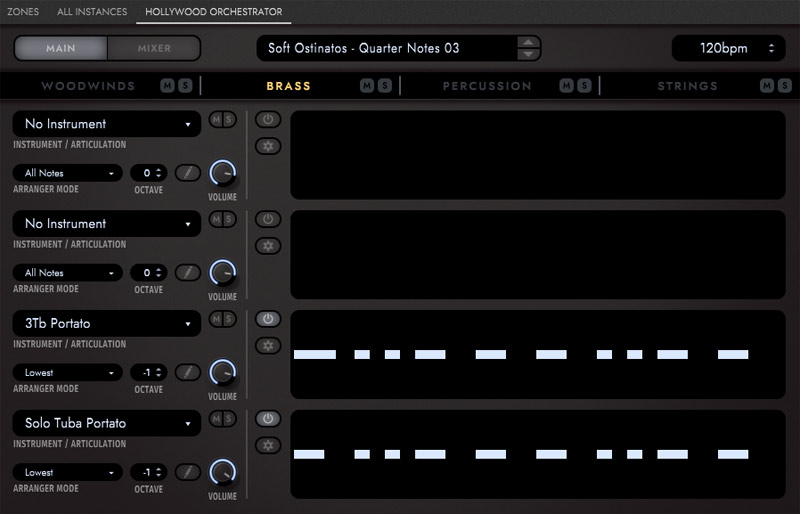Mute the Percussion section
Viewport: 800px width, 514px height.
(x=566, y=86)
